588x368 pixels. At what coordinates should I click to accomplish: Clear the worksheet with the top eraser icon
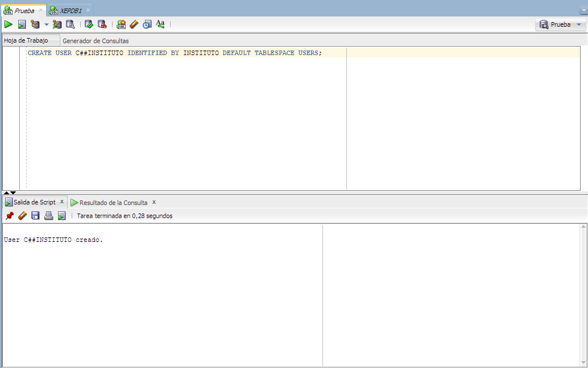tap(134, 24)
